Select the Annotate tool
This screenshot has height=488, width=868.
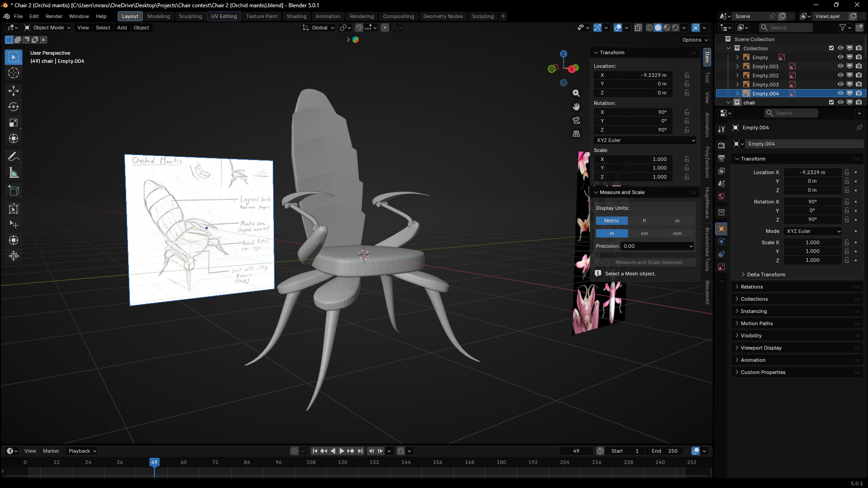point(14,156)
